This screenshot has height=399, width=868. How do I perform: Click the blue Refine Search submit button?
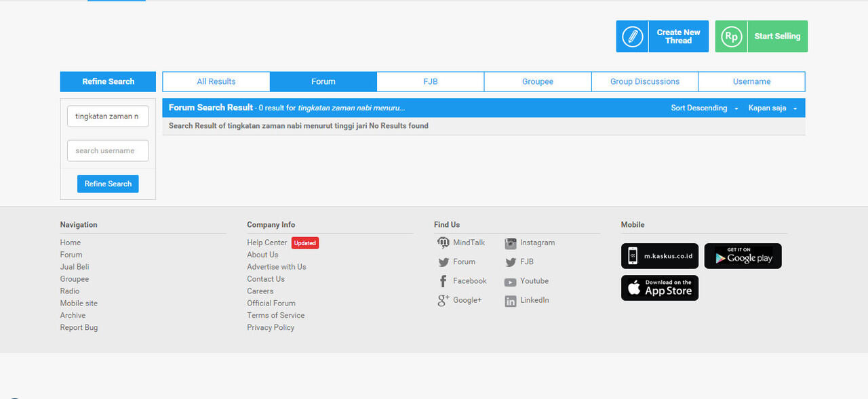[x=108, y=184]
